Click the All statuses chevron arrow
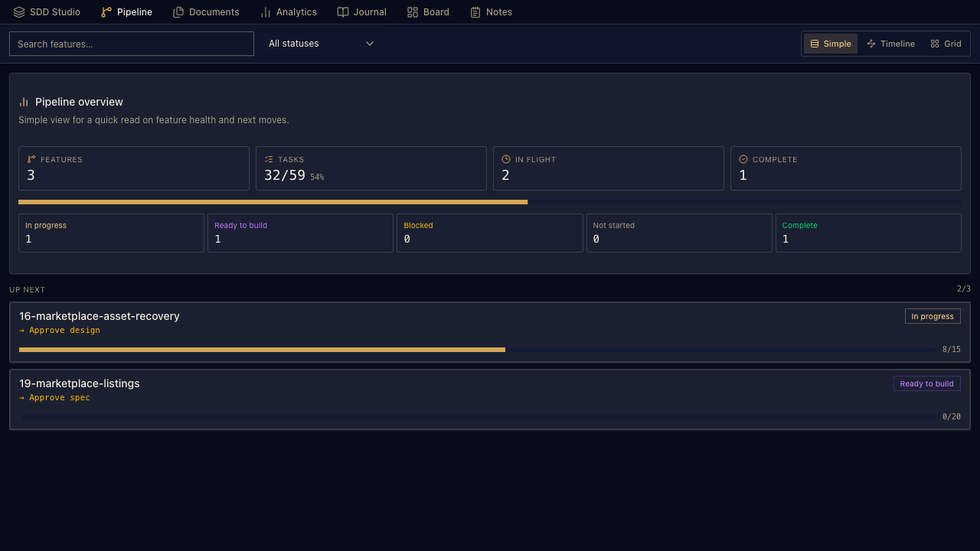The image size is (980, 551). [370, 44]
